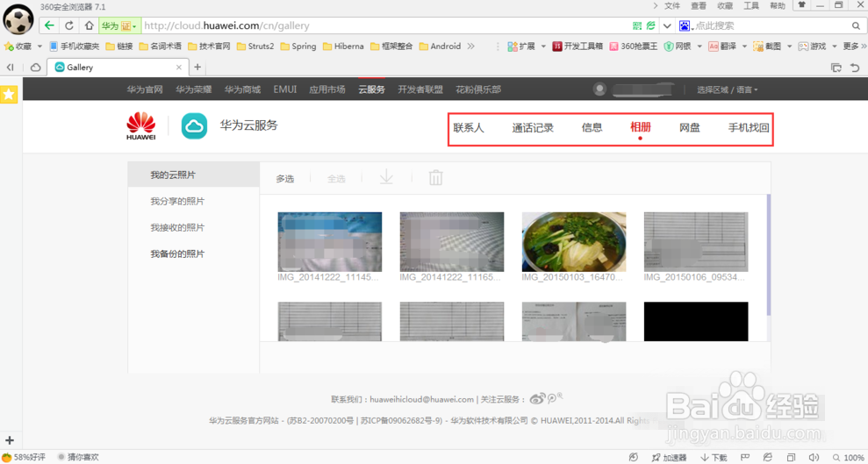Switch to the 信息 messages tab
This screenshot has height=464, width=868.
click(592, 128)
